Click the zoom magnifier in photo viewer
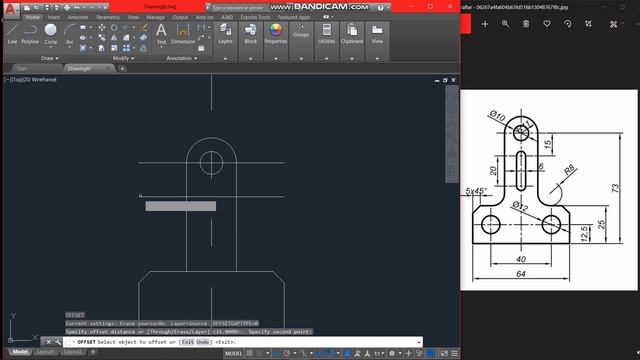 tap(505, 24)
